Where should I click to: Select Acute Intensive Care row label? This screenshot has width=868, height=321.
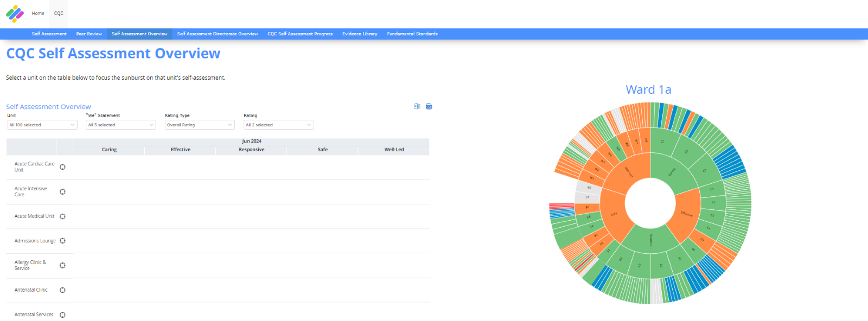(x=30, y=191)
